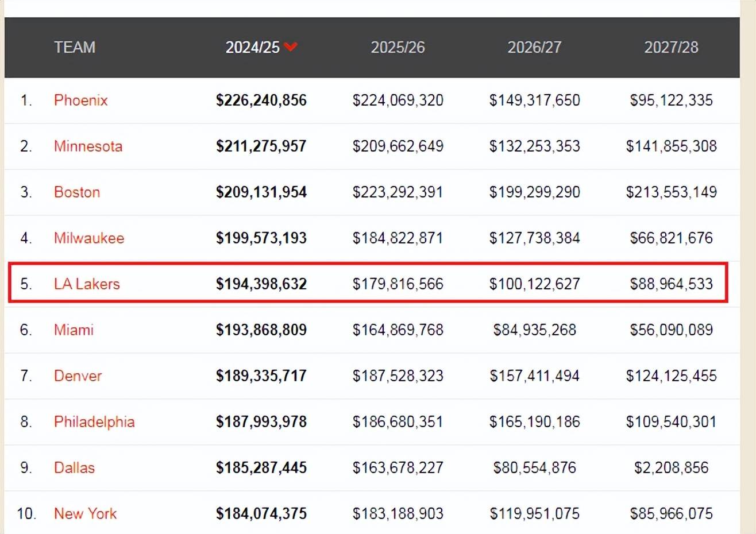
Task: Select Phoenix 2024/25 value $226,240,856
Action: [x=261, y=100]
